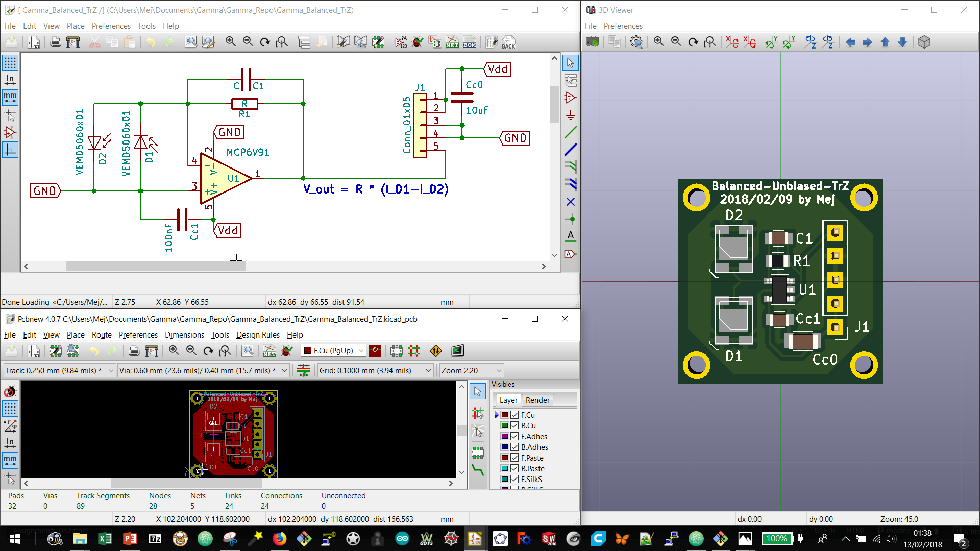Switch to the Render tab

click(537, 400)
